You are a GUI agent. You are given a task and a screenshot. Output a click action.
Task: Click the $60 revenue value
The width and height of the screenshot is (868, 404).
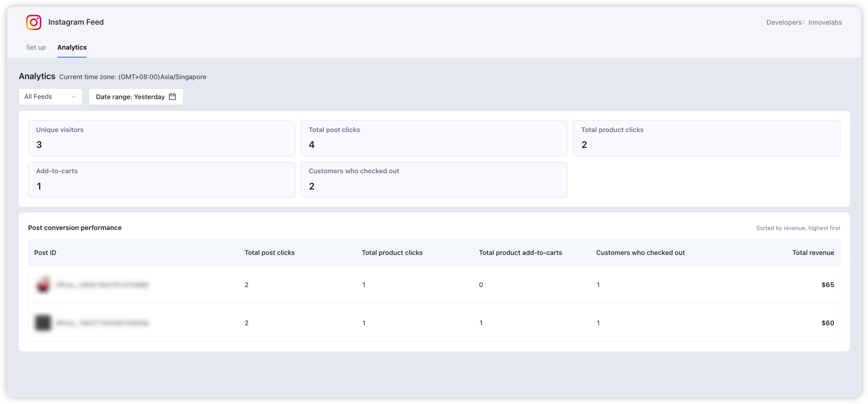[828, 323]
